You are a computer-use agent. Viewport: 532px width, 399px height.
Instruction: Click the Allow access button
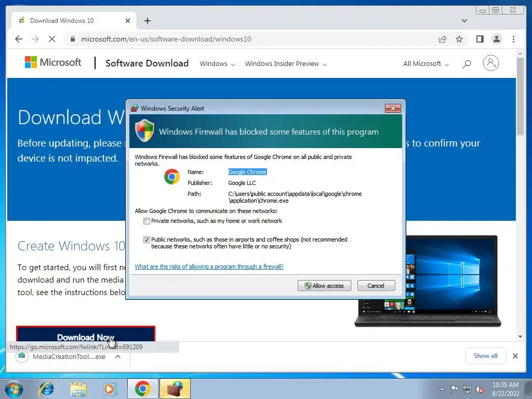[324, 286]
